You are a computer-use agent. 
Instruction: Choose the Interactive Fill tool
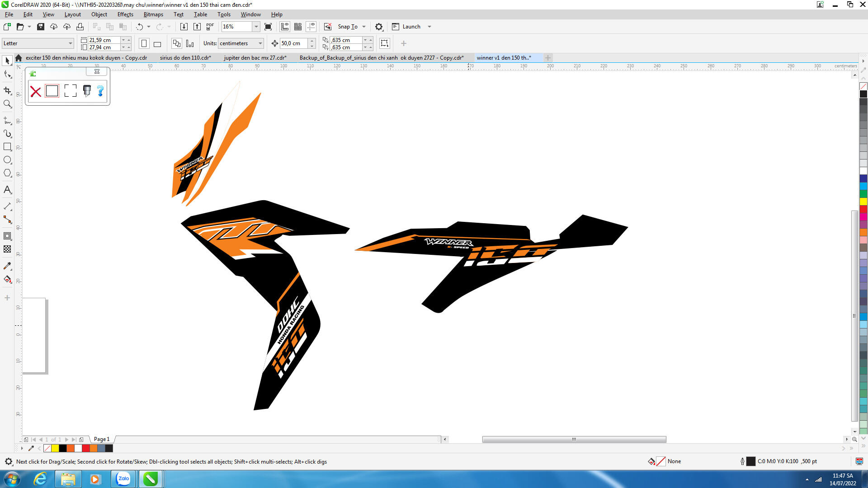pos(7,279)
